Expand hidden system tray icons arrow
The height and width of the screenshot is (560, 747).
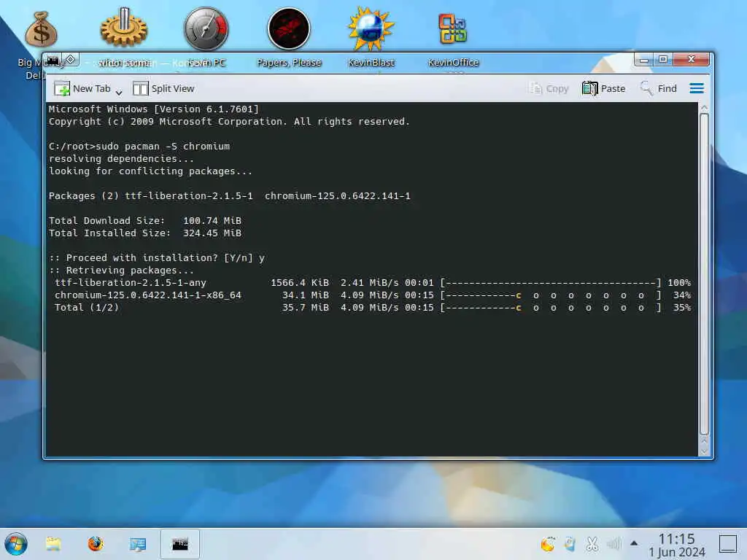tap(634, 542)
